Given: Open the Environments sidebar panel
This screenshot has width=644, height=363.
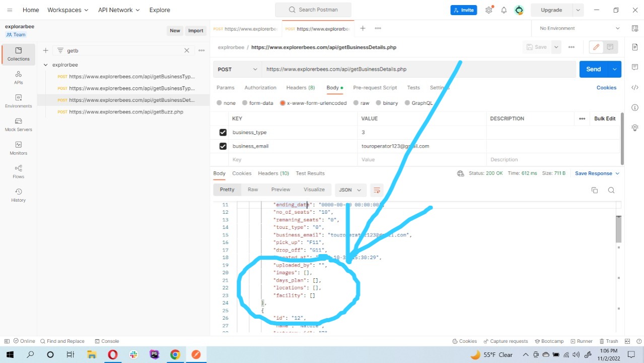Looking at the screenshot, I should [x=19, y=101].
